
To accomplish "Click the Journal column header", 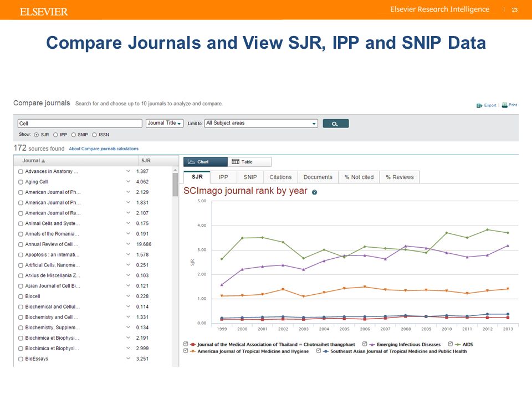I will 76,161.
